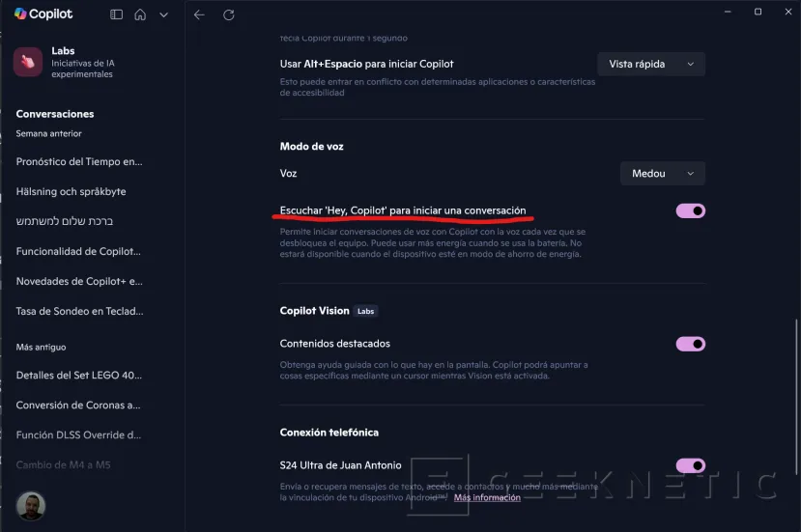The image size is (801, 532).
Task: Open conversation Funcionalidad de Copilot...
Action: click(x=78, y=251)
